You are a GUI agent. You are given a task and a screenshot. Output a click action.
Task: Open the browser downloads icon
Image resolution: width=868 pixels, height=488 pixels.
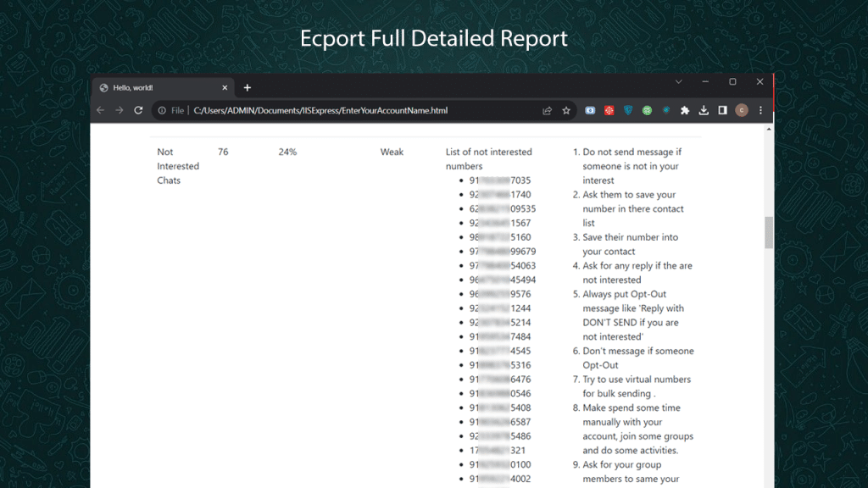click(x=704, y=110)
